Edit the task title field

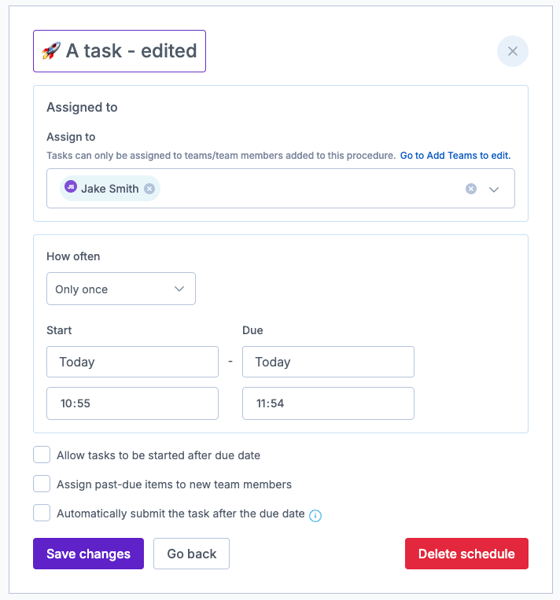119,51
